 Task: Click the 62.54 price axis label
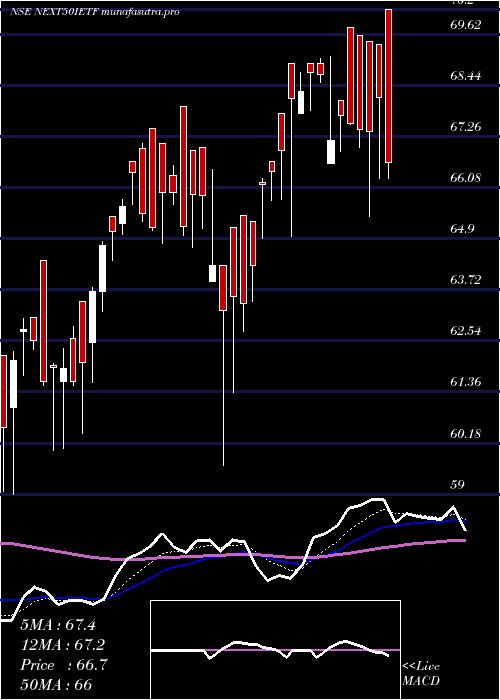point(466,331)
